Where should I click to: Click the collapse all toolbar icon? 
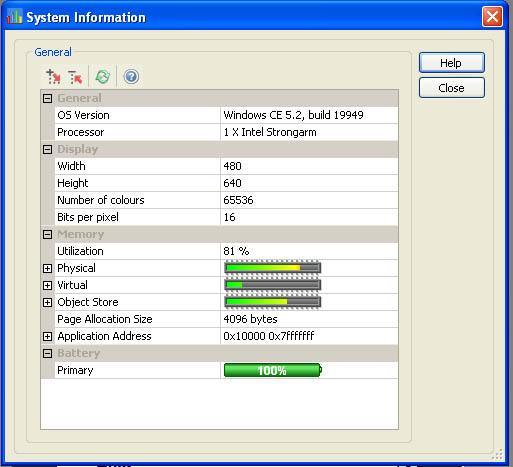tap(75, 77)
